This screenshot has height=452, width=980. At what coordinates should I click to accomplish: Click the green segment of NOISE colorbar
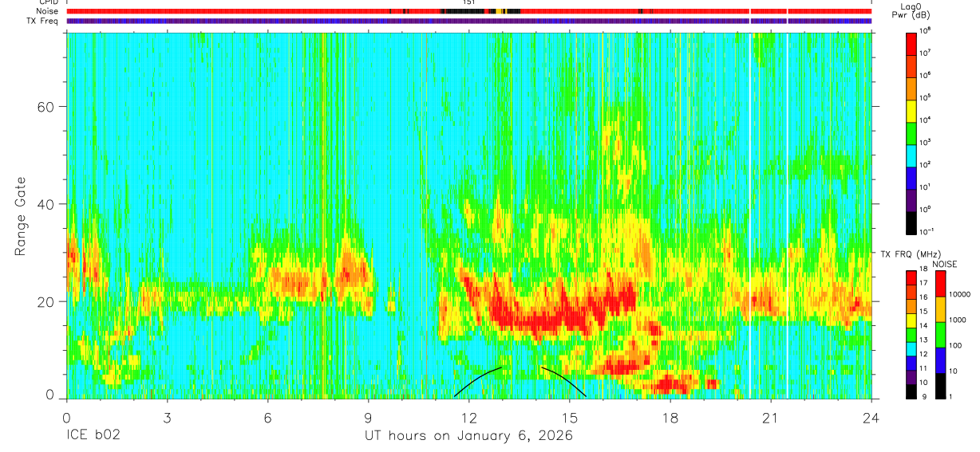pos(940,333)
